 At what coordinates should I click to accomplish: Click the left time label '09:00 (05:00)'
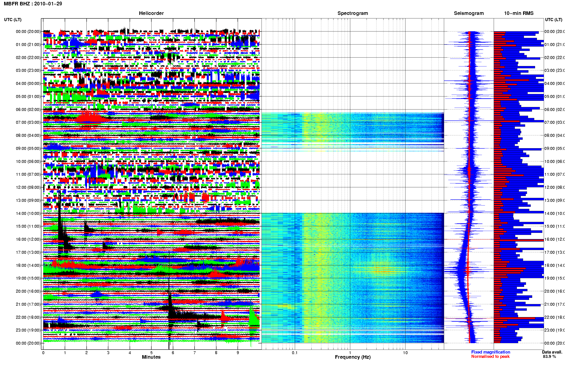click(28, 148)
